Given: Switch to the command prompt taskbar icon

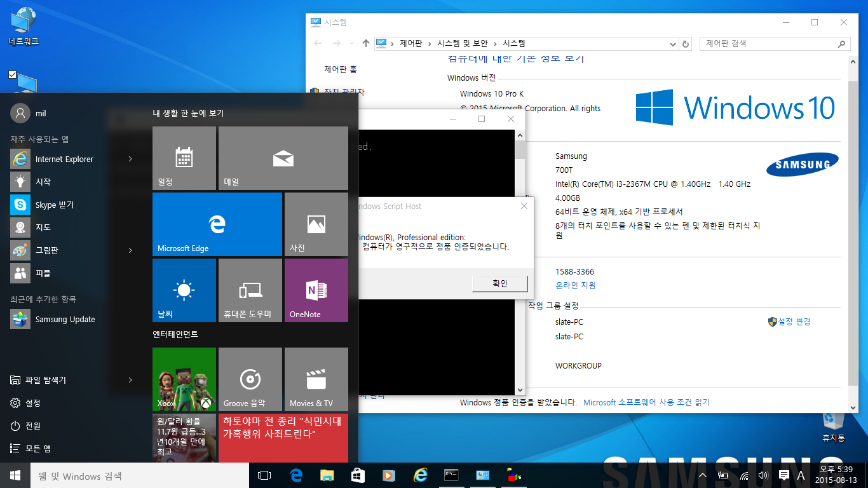Looking at the screenshot, I should (451, 475).
